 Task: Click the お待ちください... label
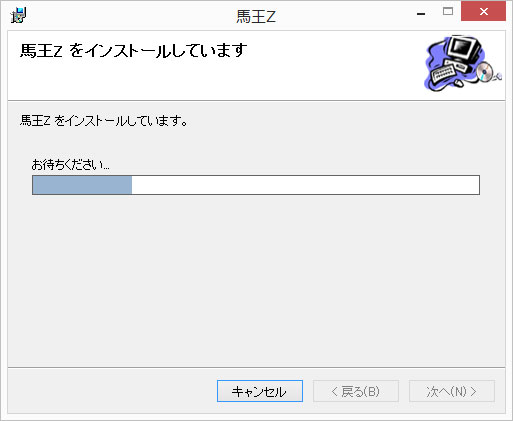point(71,165)
